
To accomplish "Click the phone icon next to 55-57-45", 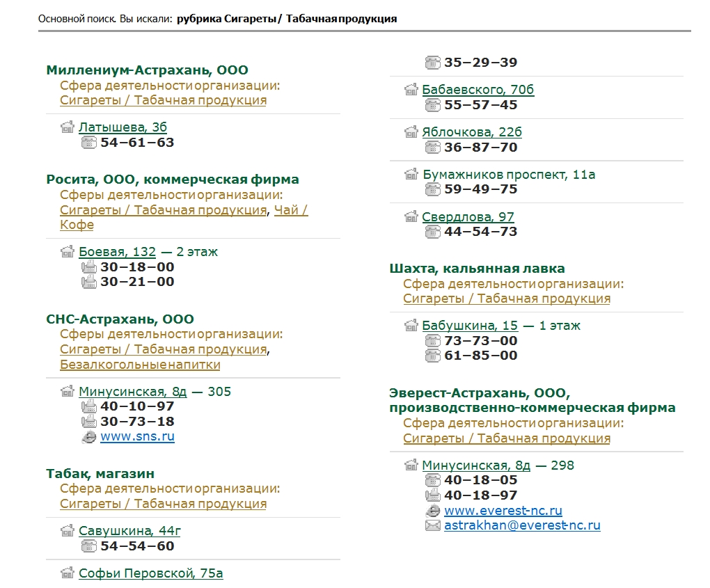I will [x=432, y=105].
